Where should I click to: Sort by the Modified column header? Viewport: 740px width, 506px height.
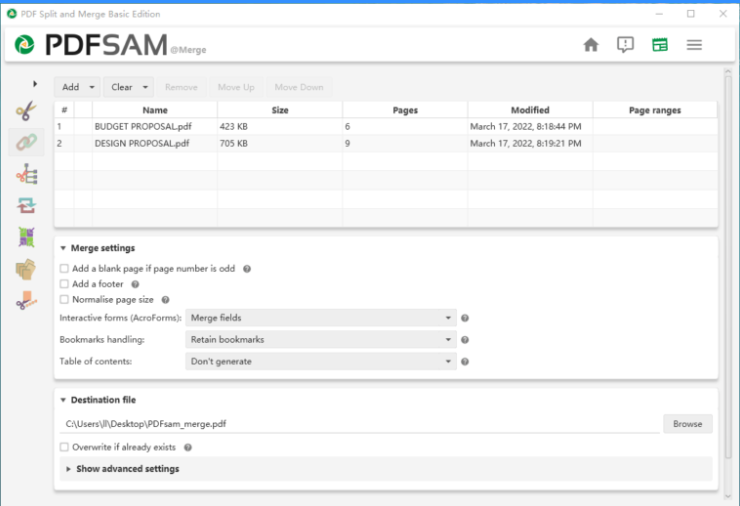pyautogui.click(x=530, y=110)
